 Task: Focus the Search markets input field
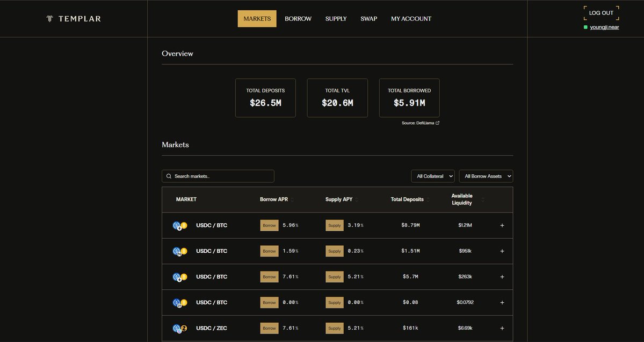(218, 176)
